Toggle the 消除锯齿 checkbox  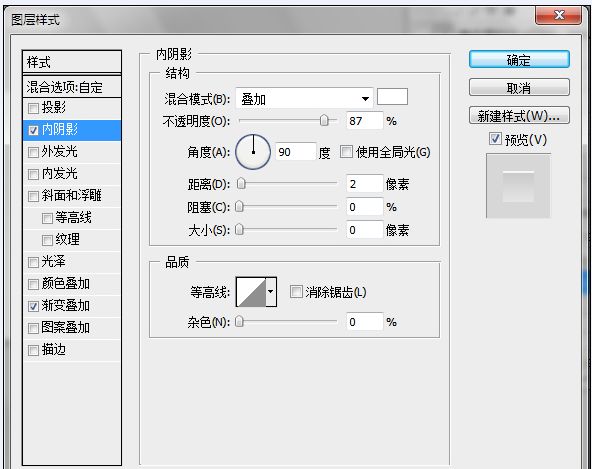click(296, 292)
